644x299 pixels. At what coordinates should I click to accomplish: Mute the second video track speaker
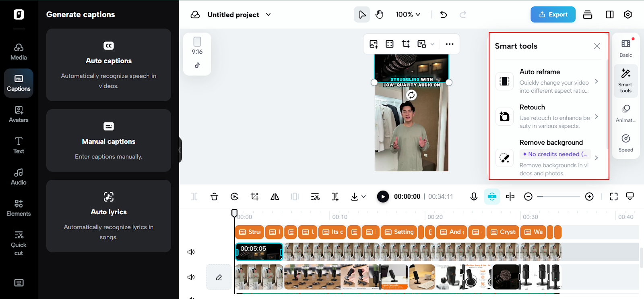pyautogui.click(x=191, y=277)
